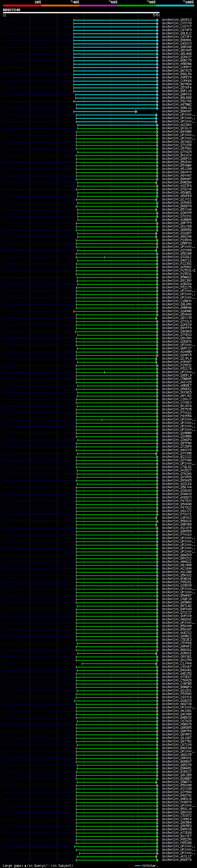The image size is (197, 868).
Task: Open hit UniRef100_O49203
Action: tap(176, 43)
